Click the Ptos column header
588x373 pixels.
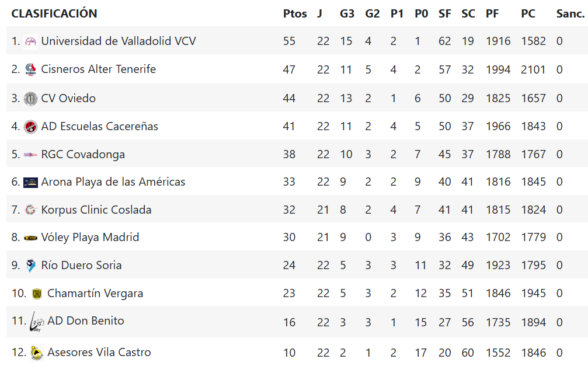pos(295,13)
